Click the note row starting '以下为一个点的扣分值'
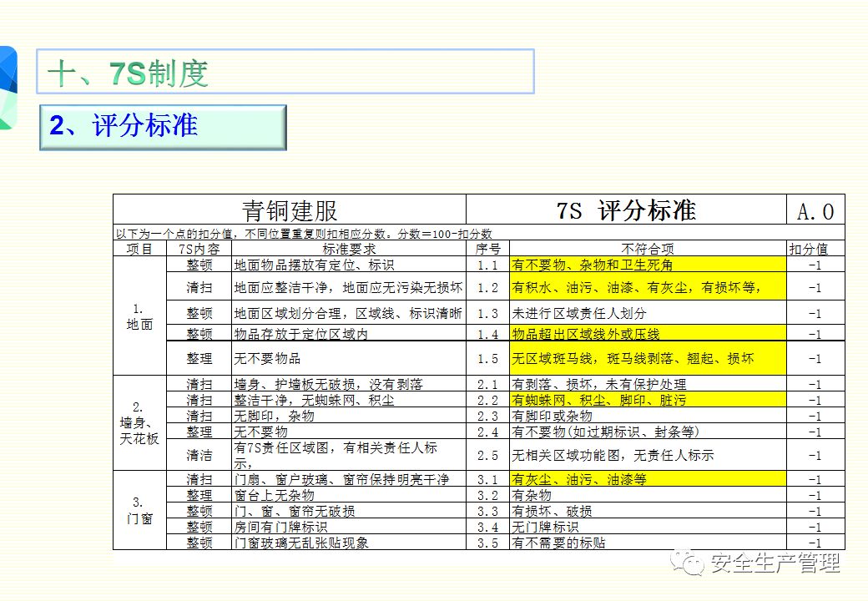Screen dimensions: 868x601 coord(479,233)
